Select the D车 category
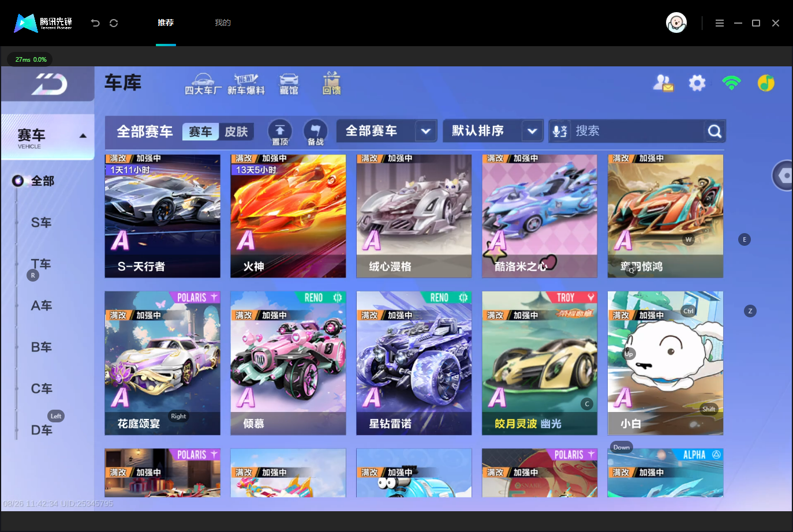This screenshot has height=532, width=793. [41, 430]
